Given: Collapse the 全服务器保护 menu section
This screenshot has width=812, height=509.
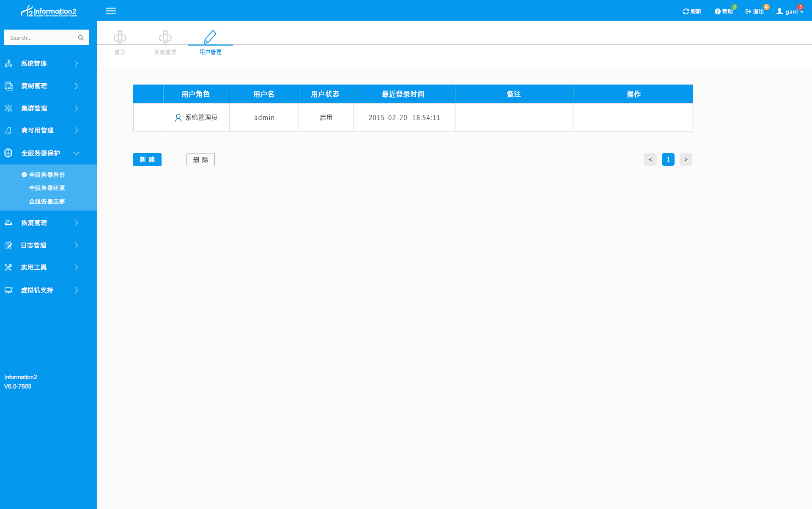Looking at the screenshot, I should tap(77, 153).
